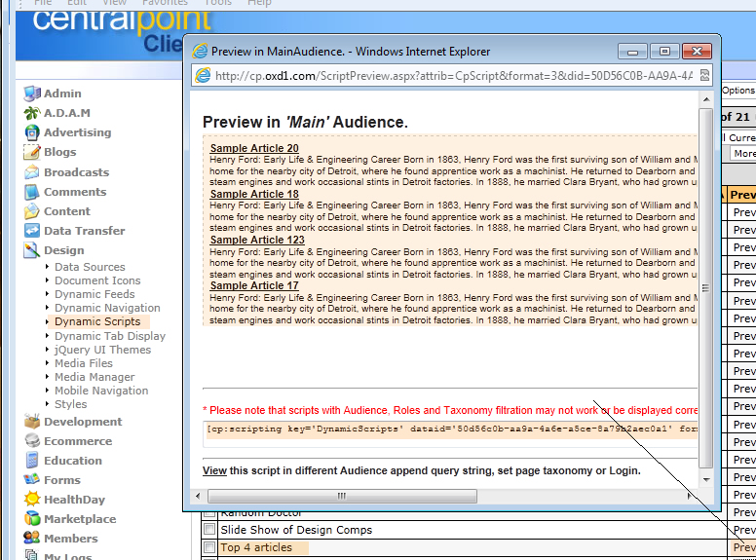Open the Sample Article 20 link
Image resolution: width=756 pixels, height=560 pixels.
coord(254,148)
